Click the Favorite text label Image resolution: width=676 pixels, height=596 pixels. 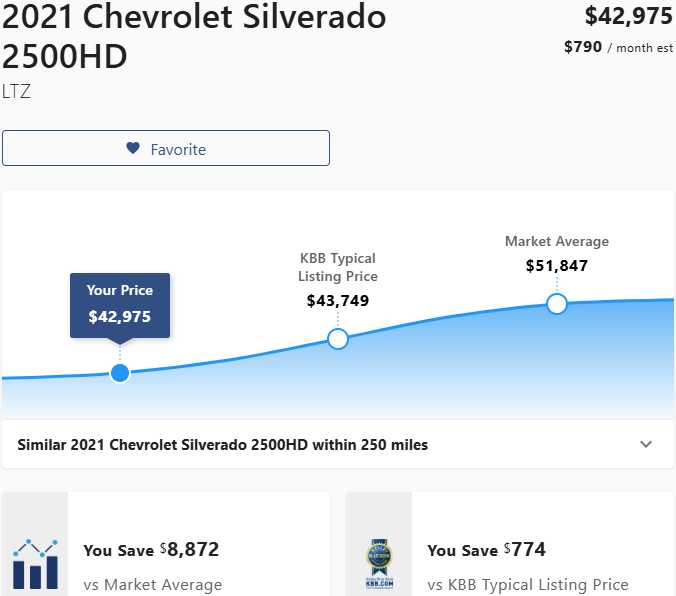pyautogui.click(x=178, y=149)
